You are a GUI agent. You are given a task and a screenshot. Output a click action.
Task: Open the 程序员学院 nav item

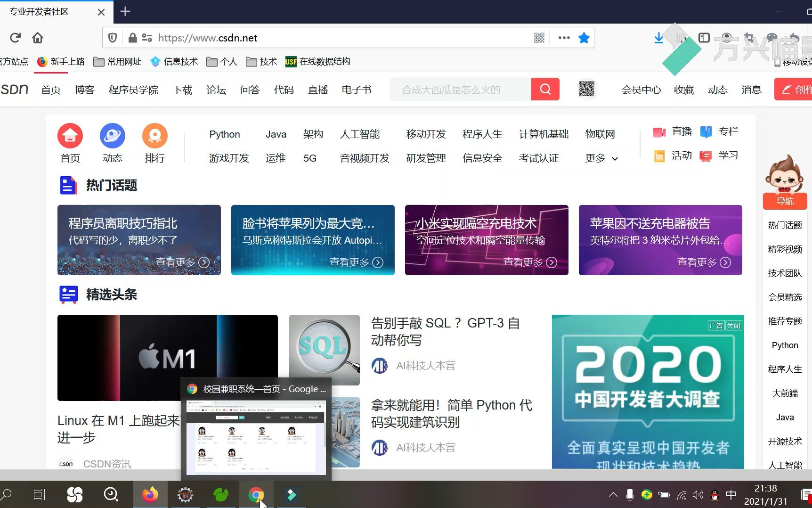[x=133, y=90]
